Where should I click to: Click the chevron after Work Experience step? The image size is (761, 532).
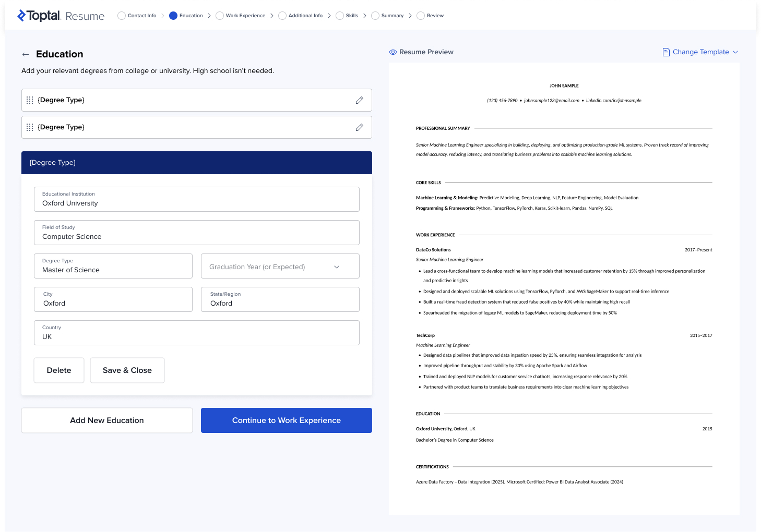point(272,16)
